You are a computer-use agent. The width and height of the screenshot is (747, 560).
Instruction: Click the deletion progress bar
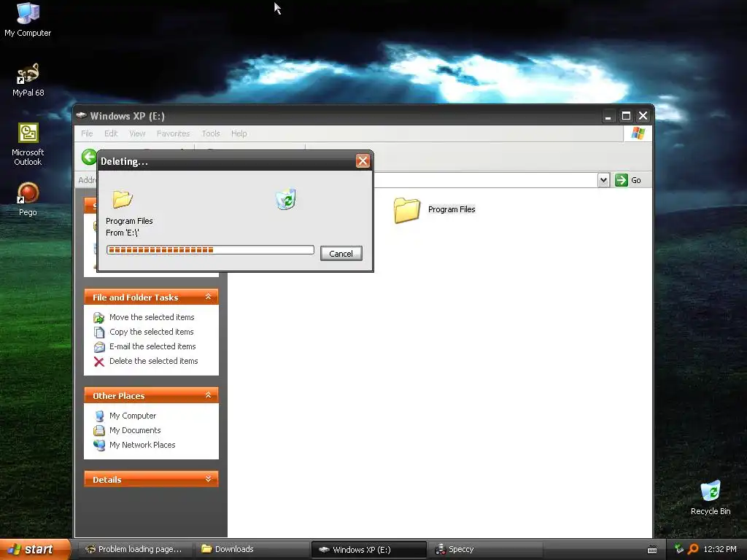point(210,249)
